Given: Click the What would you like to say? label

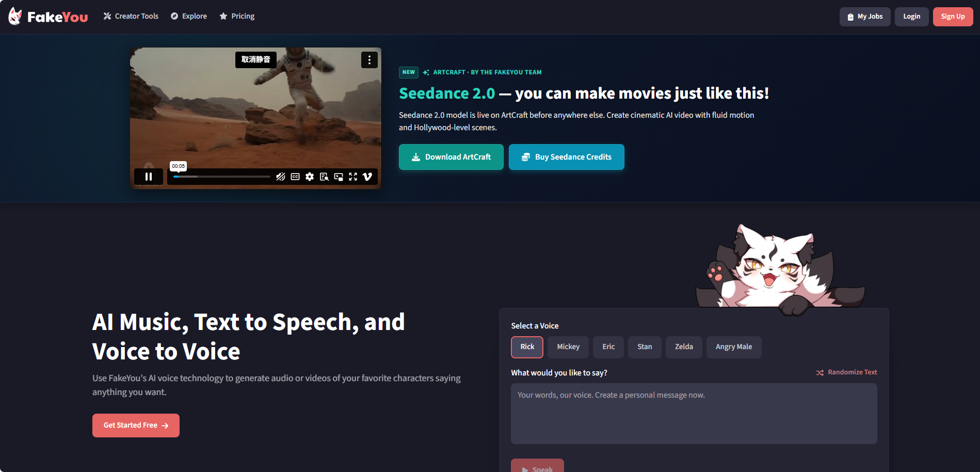Looking at the screenshot, I should point(559,373).
